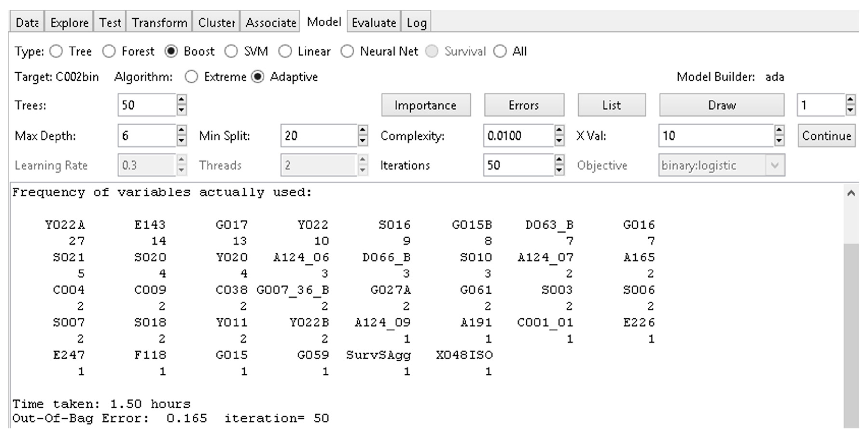The image size is (868, 438).
Task: Decrease the Iterations spinner value
Action: (x=559, y=170)
